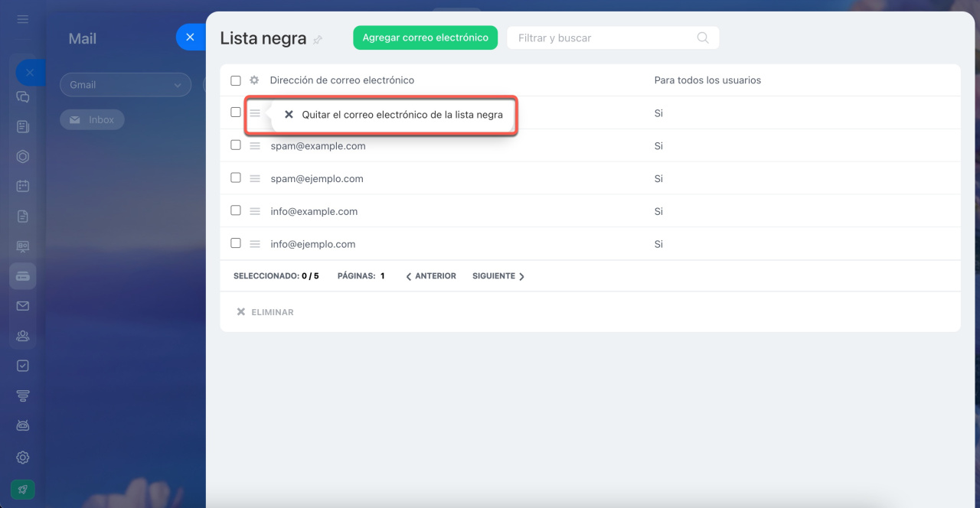Select the info@example.com row checkbox
This screenshot has width=980, height=508.
[x=236, y=210]
